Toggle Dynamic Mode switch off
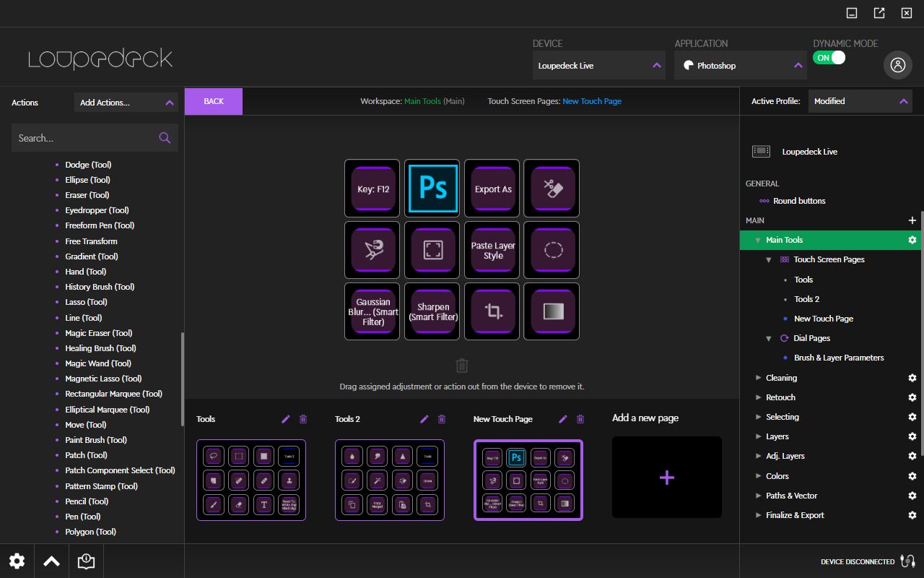The image size is (924, 578). coord(829,58)
